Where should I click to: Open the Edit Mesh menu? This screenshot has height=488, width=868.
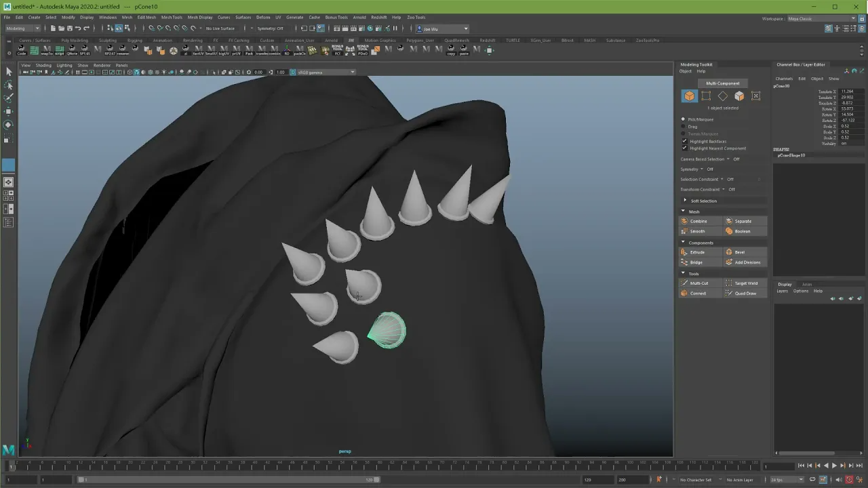coord(146,17)
